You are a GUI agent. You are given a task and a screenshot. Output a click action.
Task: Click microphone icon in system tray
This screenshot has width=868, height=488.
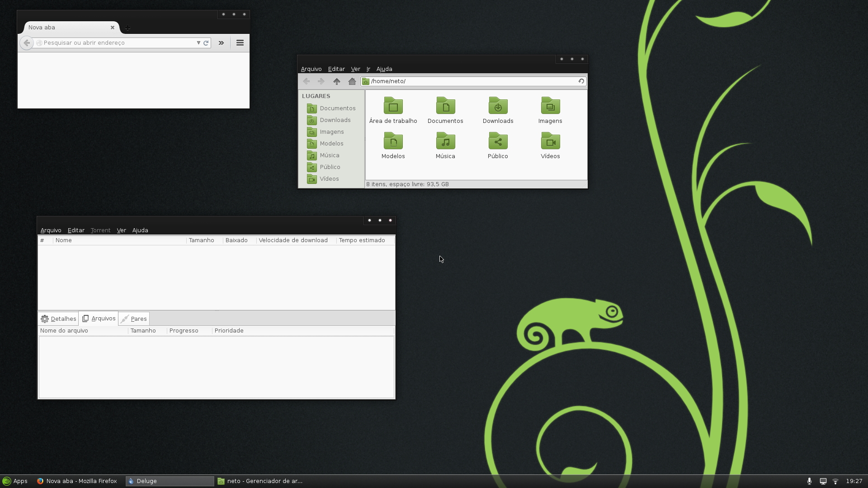tap(809, 481)
